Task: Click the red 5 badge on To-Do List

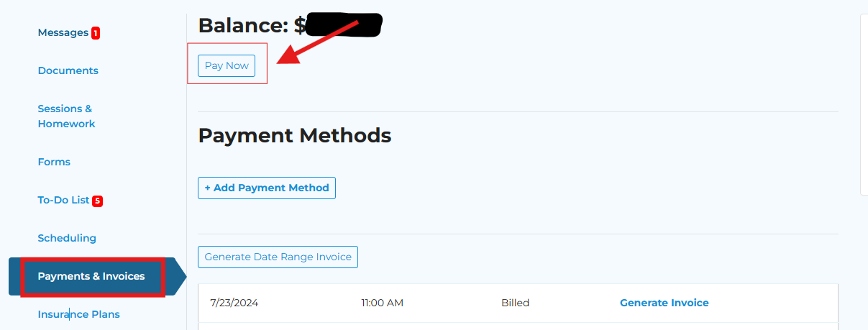Action: pyautogui.click(x=97, y=201)
